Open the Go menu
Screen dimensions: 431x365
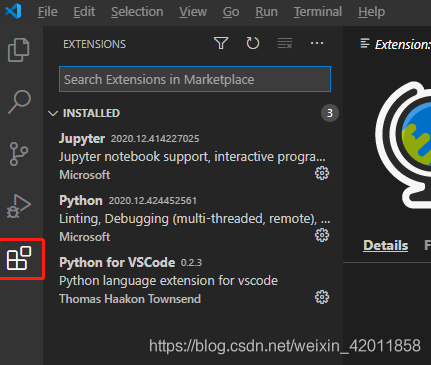click(231, 12)
